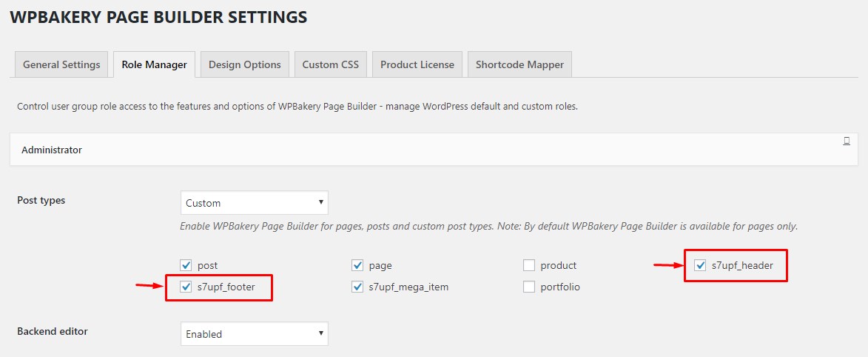Untick the s7upf_footer checkbox
The height and width of the screenshot is (357, 868).
tap(186, 287)
